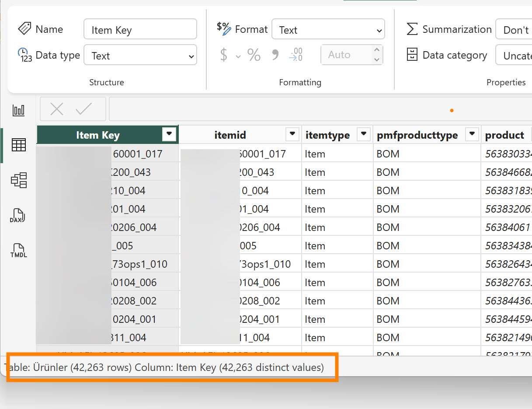532x409 pixels.
Task: Click the decimal places icon
Action: point(296,55)
